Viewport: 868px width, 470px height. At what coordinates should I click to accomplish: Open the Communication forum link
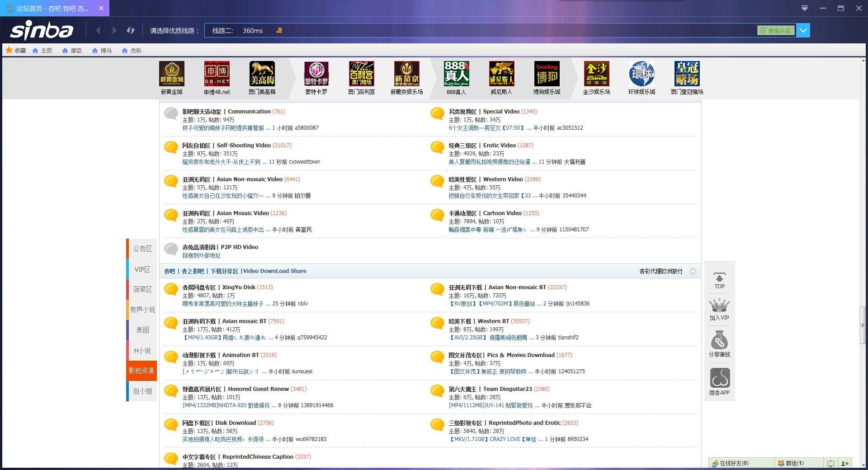coord(226,112)
